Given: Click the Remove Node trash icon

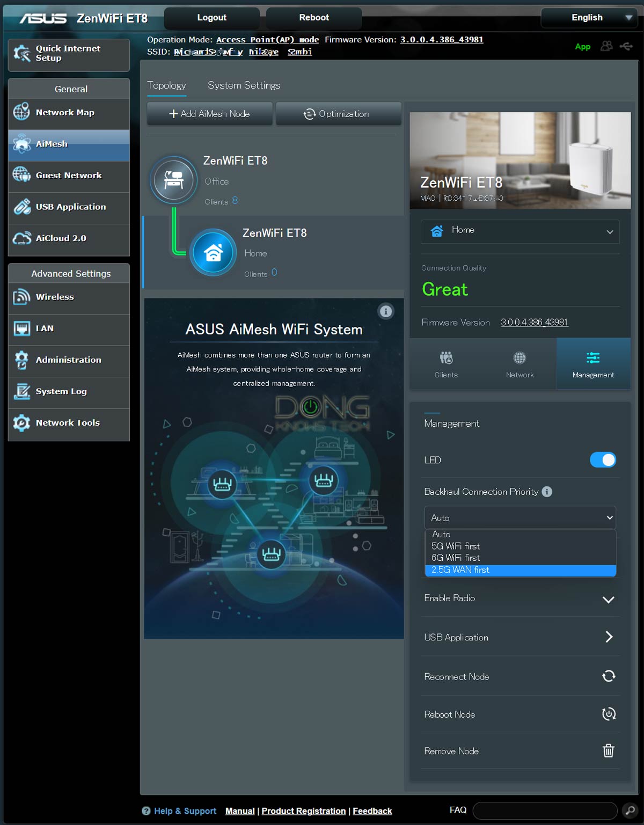Looking at the screenshot, I should (x=608, y=750).
